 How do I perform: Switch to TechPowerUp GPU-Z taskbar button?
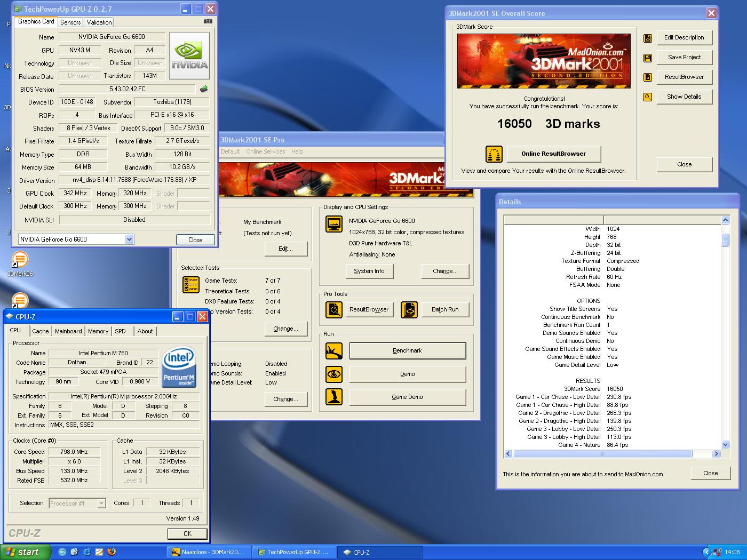tap(294, 553)
